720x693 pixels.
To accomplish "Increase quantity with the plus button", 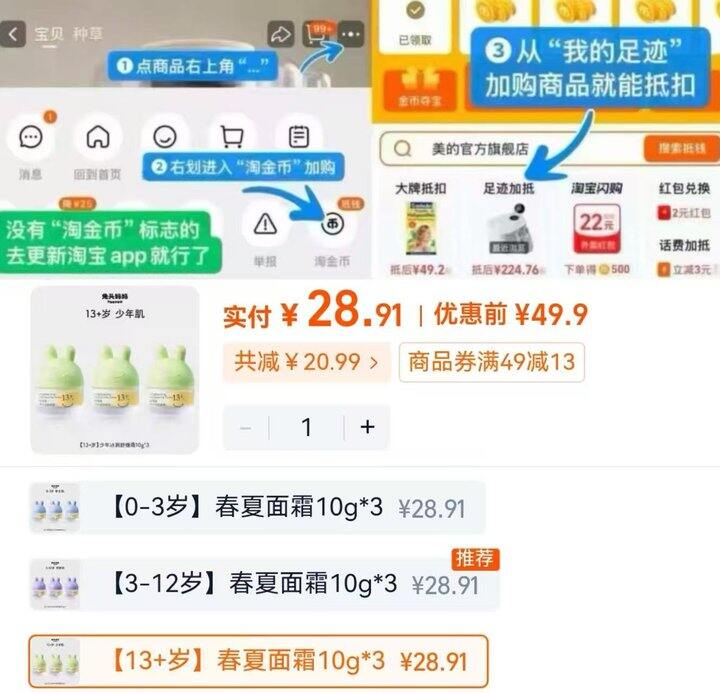I will [x=367, y=428].
